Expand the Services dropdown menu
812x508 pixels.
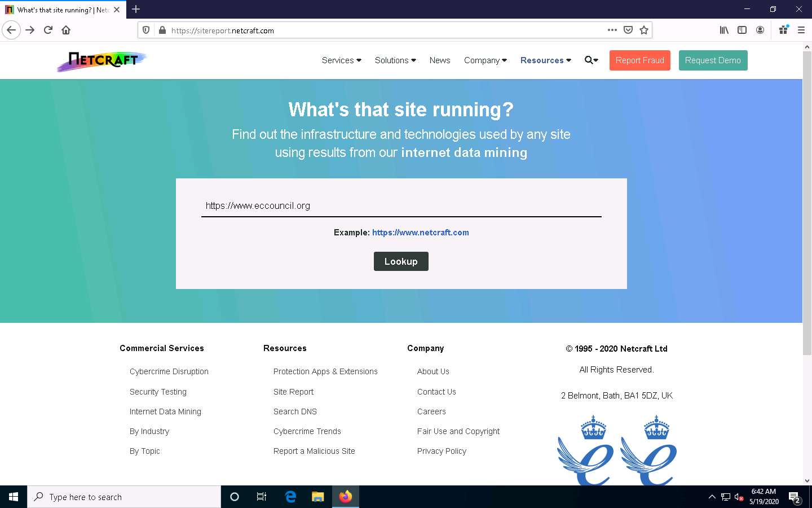(x=342, y=60)
